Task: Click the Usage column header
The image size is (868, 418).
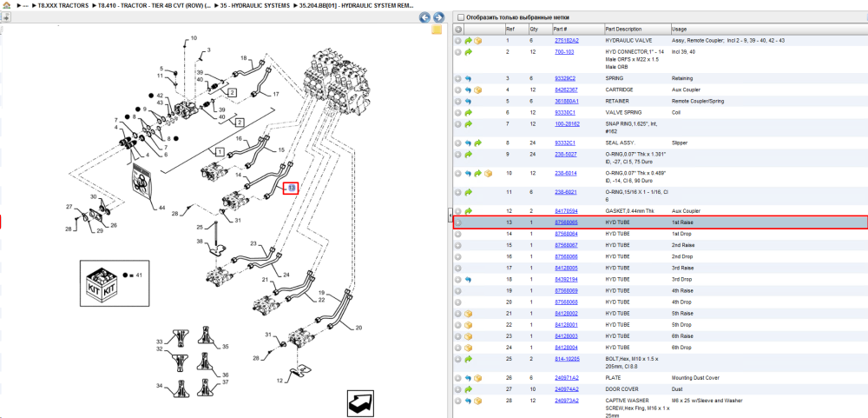Action: 769,29
